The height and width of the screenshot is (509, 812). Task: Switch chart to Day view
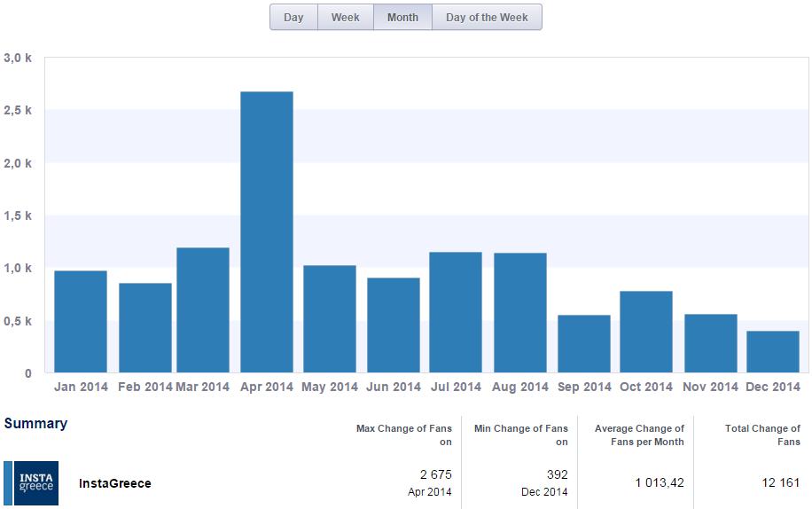293,17
